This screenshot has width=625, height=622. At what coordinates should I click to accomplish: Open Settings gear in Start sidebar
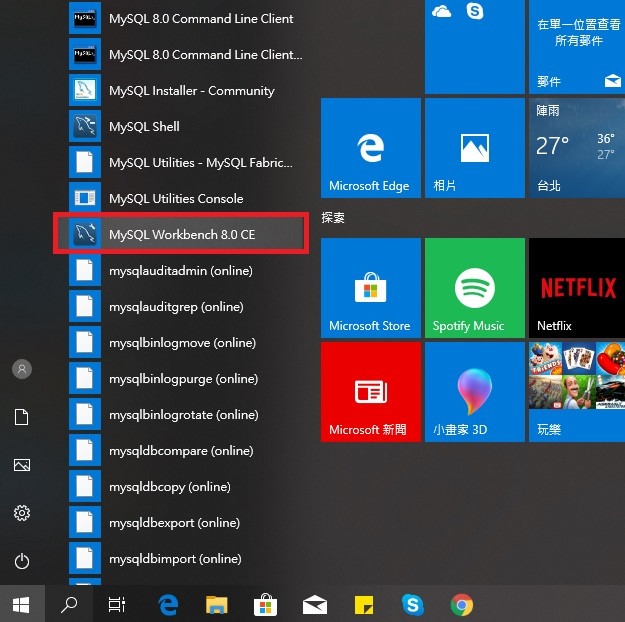click(22, 513)
